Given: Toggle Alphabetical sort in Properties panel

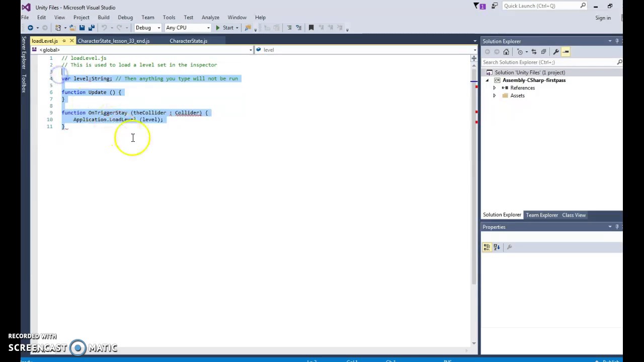Looking at the screenshot, I should point(497,247).
